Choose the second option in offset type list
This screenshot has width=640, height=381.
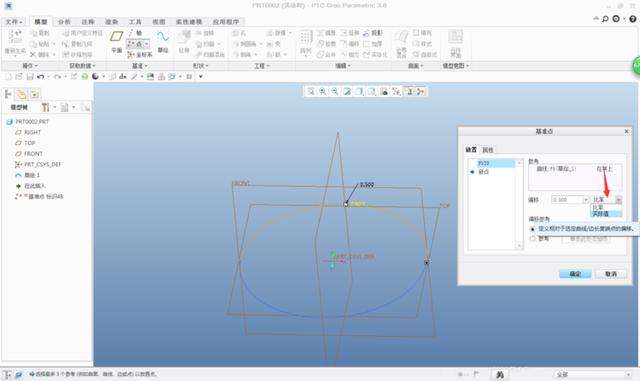[606, 214]
